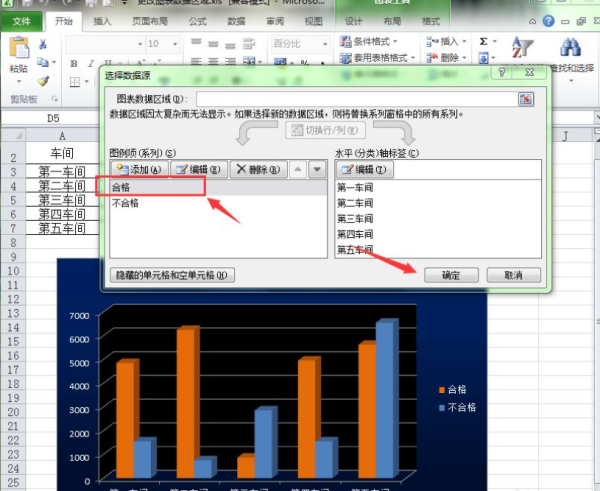Click 隐藏的单元格和空单元格 button
This screenshot has height=491, width=600.
point(172,275)
